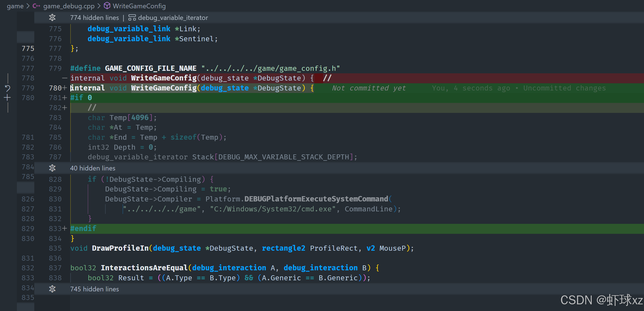The width and height of the screenshot is (644, 311).
Task: Open the WriteGameConfig breadcrumb symbol list
Action: click(139, 6)
